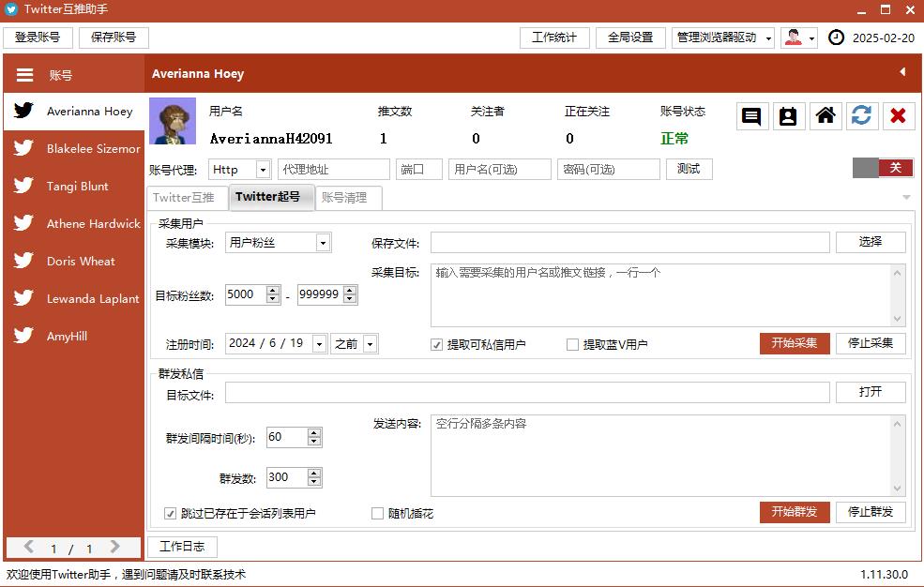Click 打开 to open target file
This screenshot has height=587, width=924.
pos(871,392)
